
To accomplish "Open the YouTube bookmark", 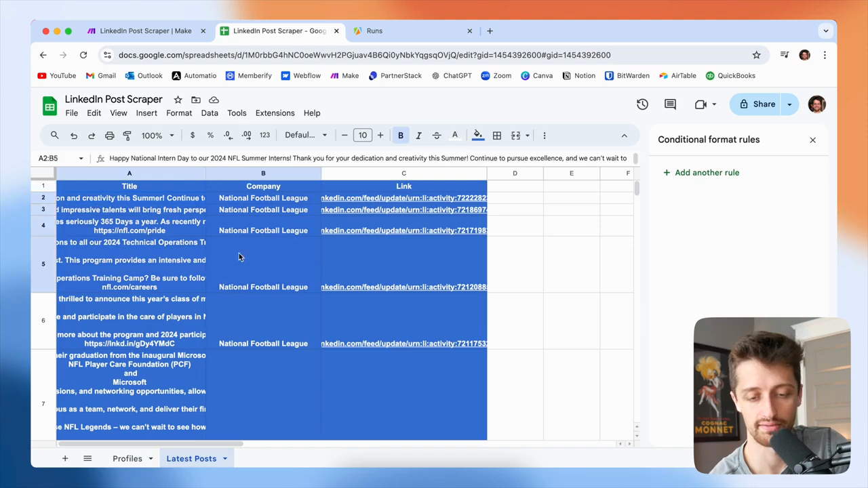I will tap(57, 76).
